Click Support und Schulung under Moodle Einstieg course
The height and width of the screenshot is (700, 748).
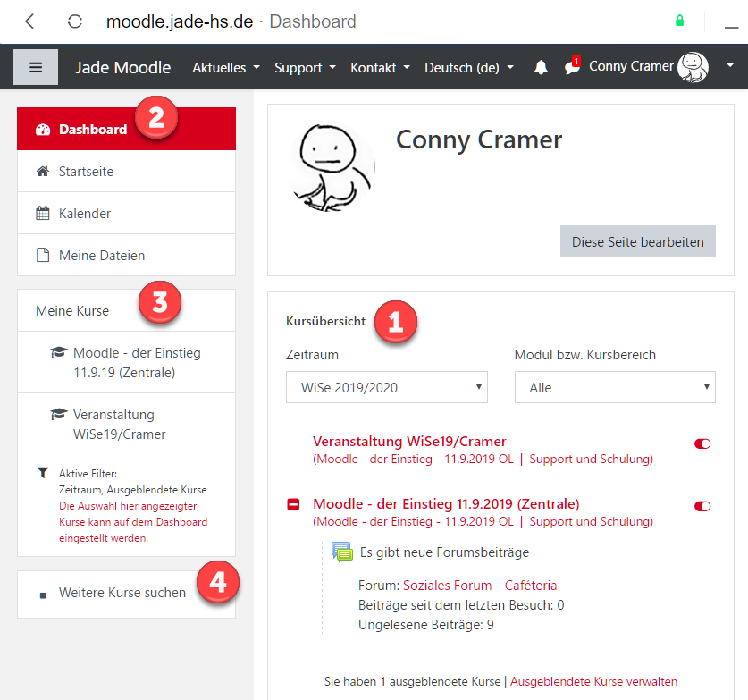(591, 521)
